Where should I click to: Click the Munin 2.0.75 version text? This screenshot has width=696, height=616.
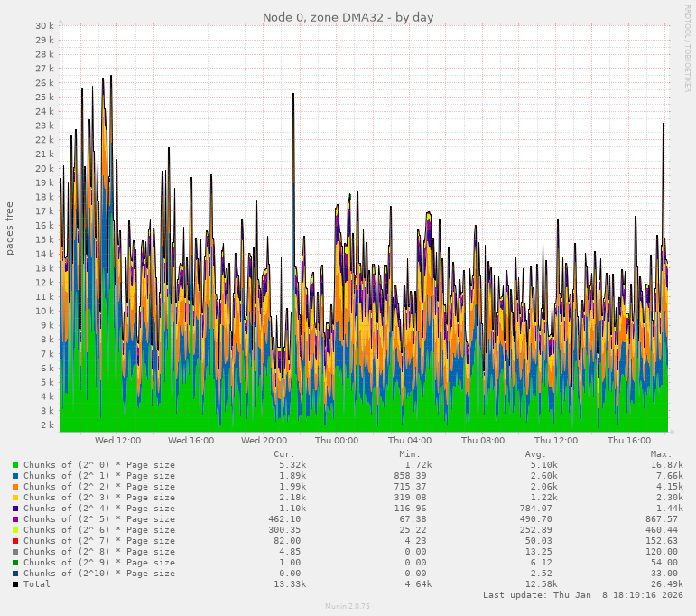(x=348, y=606)
